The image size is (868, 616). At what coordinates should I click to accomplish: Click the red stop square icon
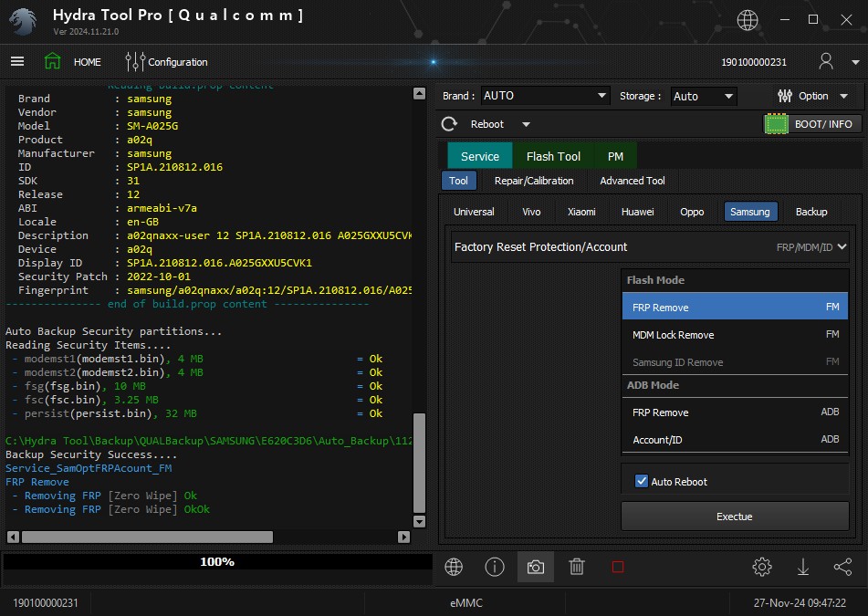point(618,567)
